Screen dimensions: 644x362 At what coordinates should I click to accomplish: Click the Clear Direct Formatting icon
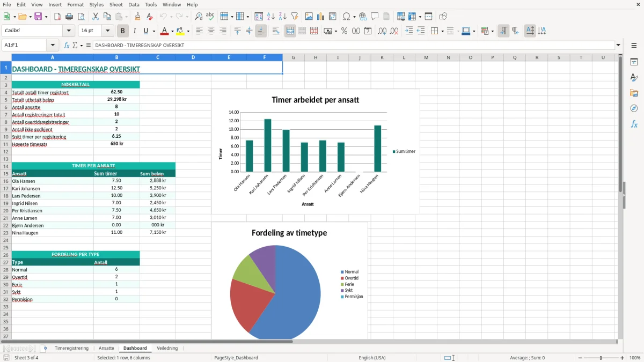coord(149,17)
